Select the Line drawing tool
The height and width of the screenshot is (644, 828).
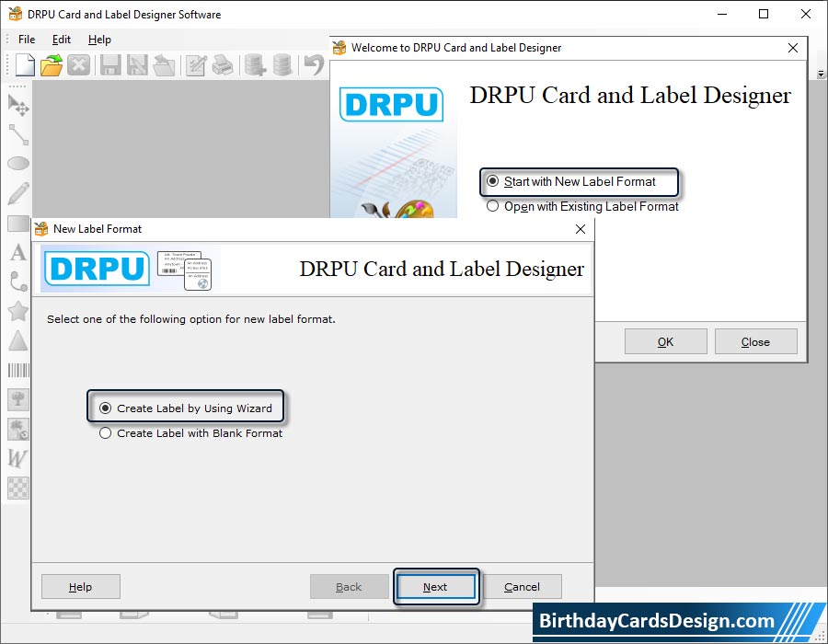(x=18, y=134)
